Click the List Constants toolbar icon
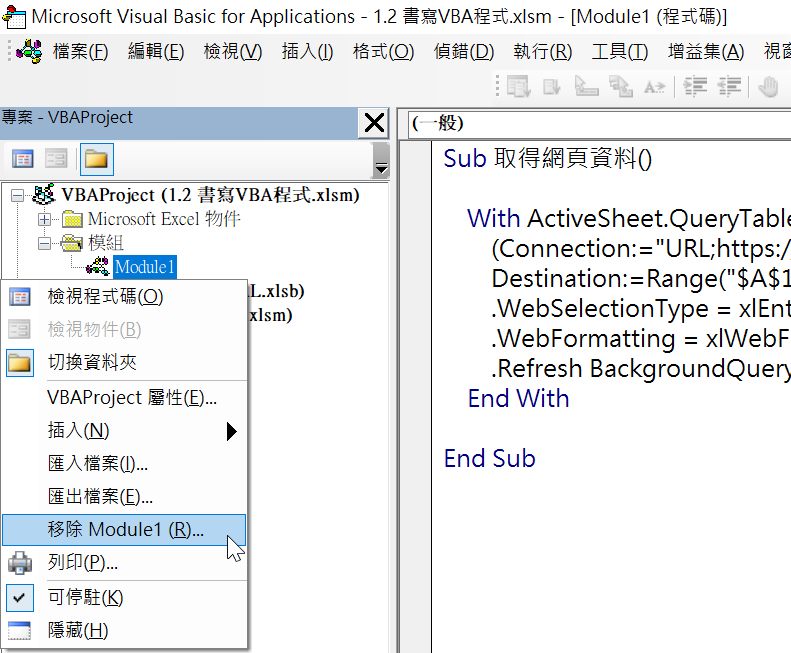Image resolution: width=791 pixels, height=653 pixels. pyautogui.click(x=552, y=87)
